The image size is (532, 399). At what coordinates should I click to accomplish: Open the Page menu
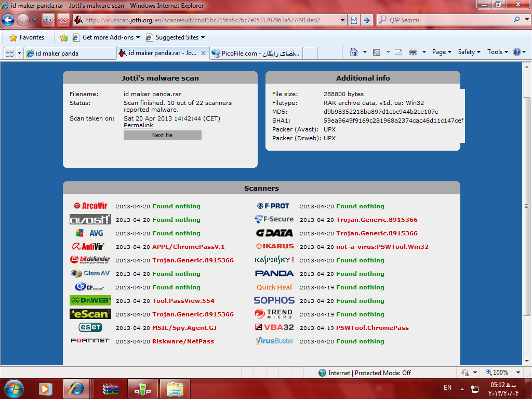tap(442, 52)
